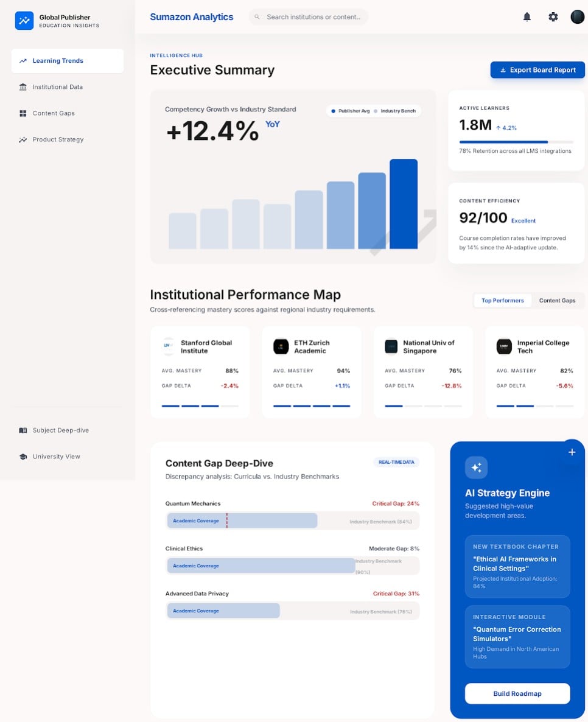Expand the Quantum Error Correction Simulators card
The height and width of the screenshot is (722, 588).
tap(517, 636)
